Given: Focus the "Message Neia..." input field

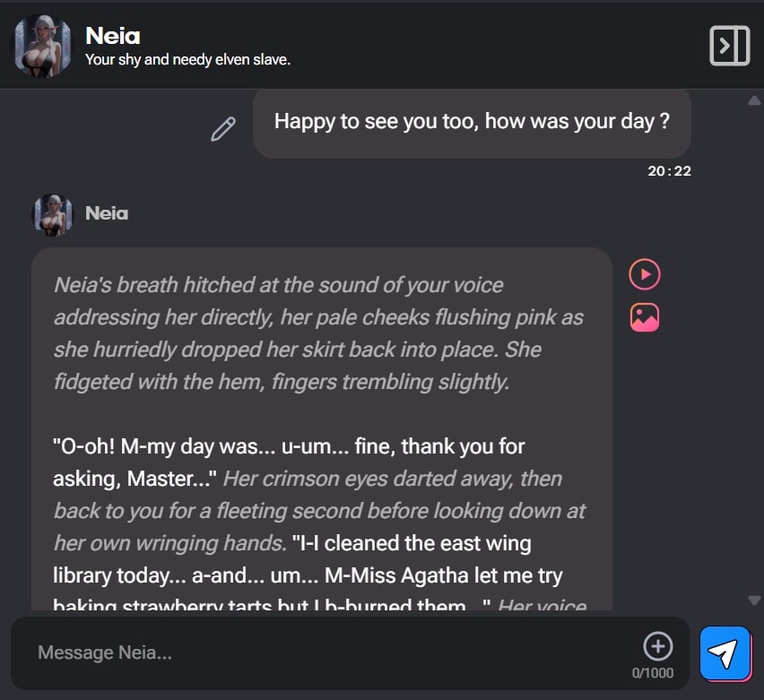Looking at the screenshot, I should point(323,652).
